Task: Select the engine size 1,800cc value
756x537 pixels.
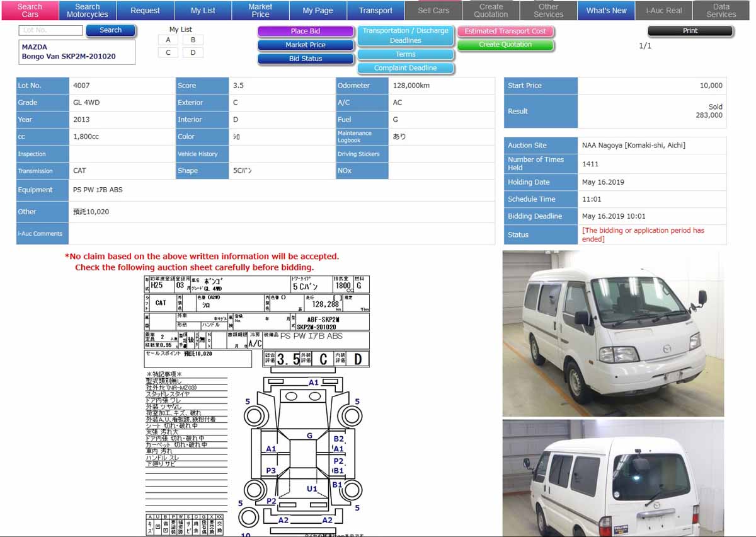Action: (x=86, y=137)
